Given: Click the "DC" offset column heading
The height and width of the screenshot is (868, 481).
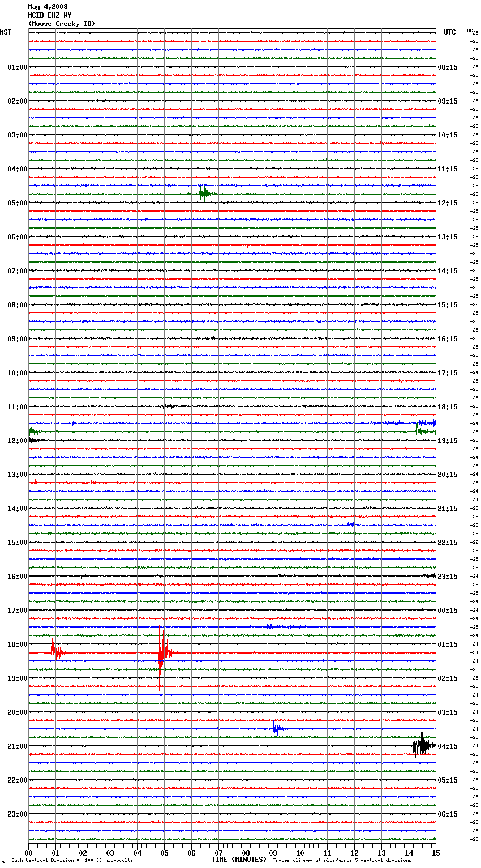Looking at the screenshot, I should (470, 31).
